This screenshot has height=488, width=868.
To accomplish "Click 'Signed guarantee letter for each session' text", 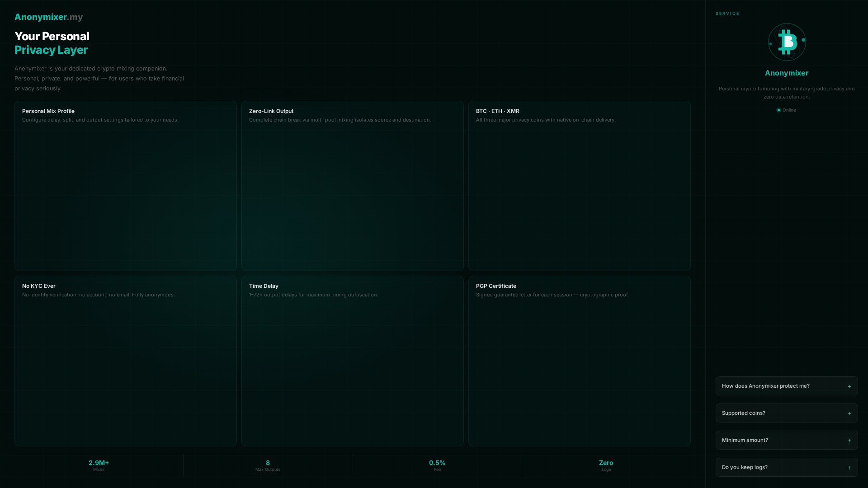I will [x=552, y=295].
